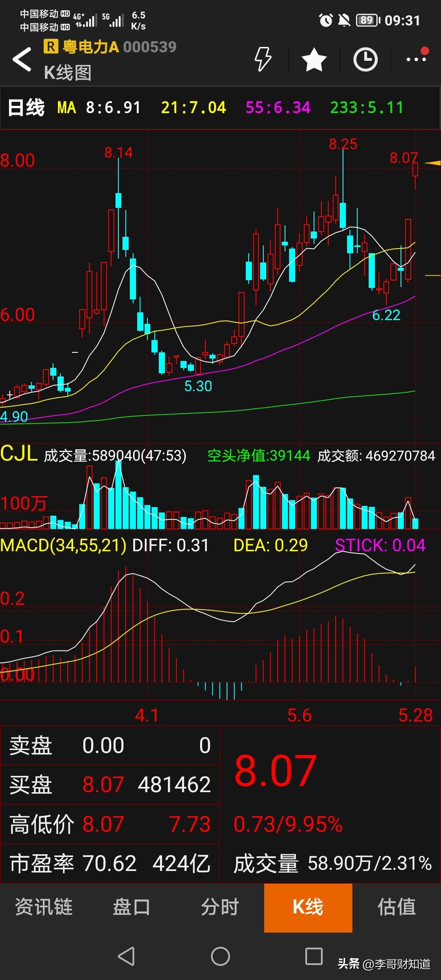
Task: Tap the 09:31 clock in status bar
Action: 402,20
